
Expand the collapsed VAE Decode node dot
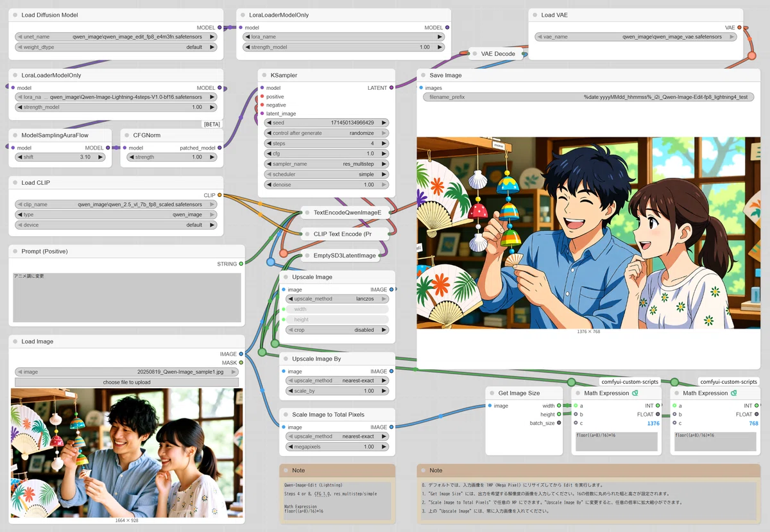pos(475,54)
